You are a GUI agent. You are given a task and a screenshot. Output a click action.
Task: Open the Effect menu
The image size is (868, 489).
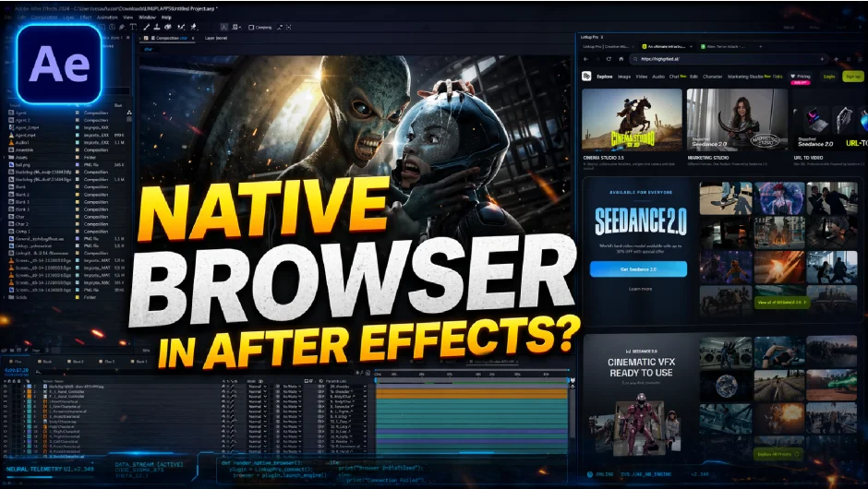(86, 18)
